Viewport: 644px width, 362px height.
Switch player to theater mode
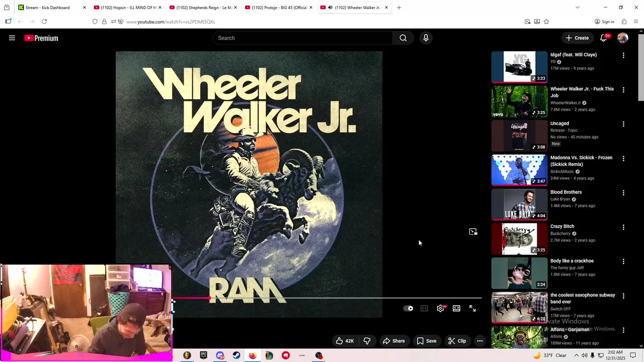click(456, 309)
